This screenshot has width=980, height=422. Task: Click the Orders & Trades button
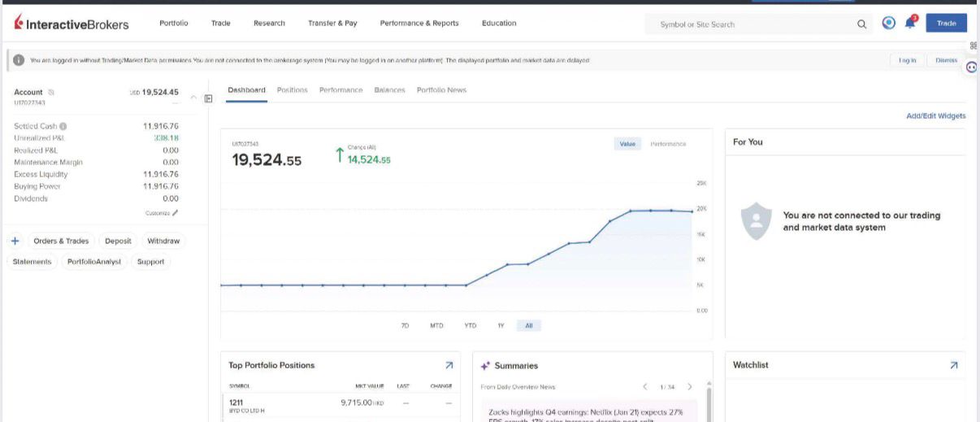point(61,241)
